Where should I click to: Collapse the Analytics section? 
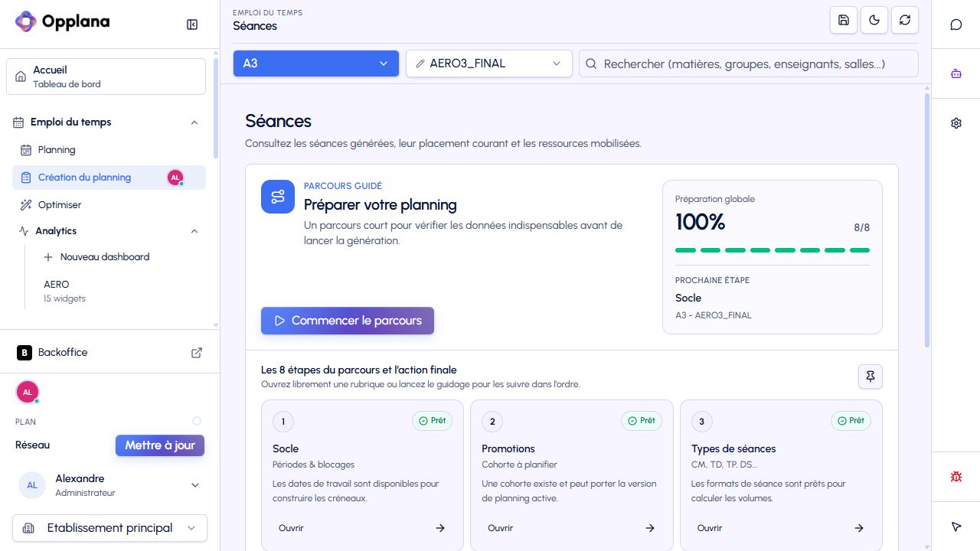pos(194,231)
